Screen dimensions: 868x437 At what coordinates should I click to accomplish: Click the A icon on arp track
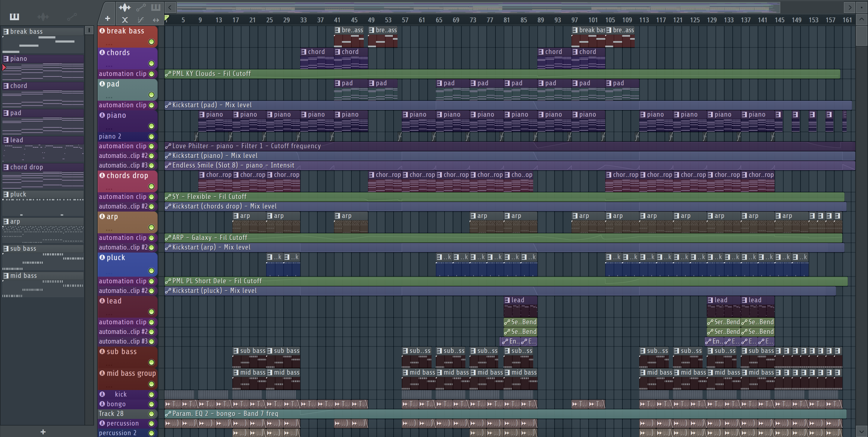(x=102, y=216)
